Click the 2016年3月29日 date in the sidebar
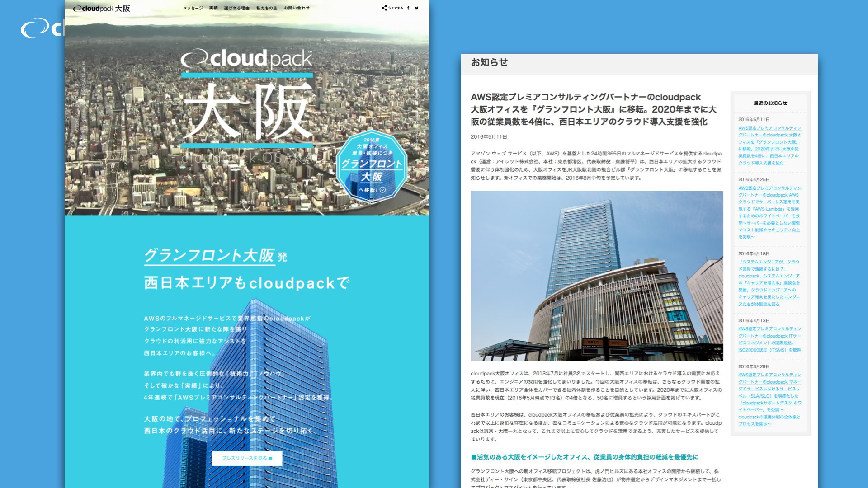The width and height of the screenshot is (868, 488). click(754, 366)
